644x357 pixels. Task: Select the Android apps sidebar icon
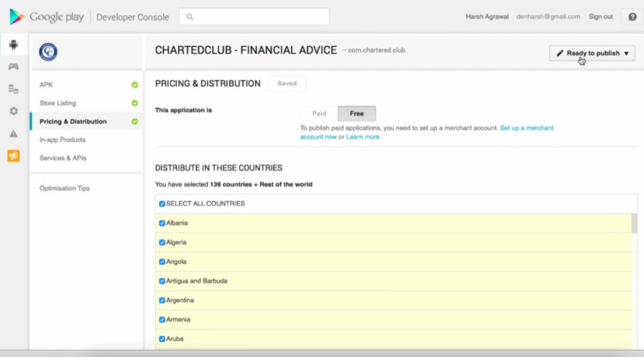click(14, 44)
